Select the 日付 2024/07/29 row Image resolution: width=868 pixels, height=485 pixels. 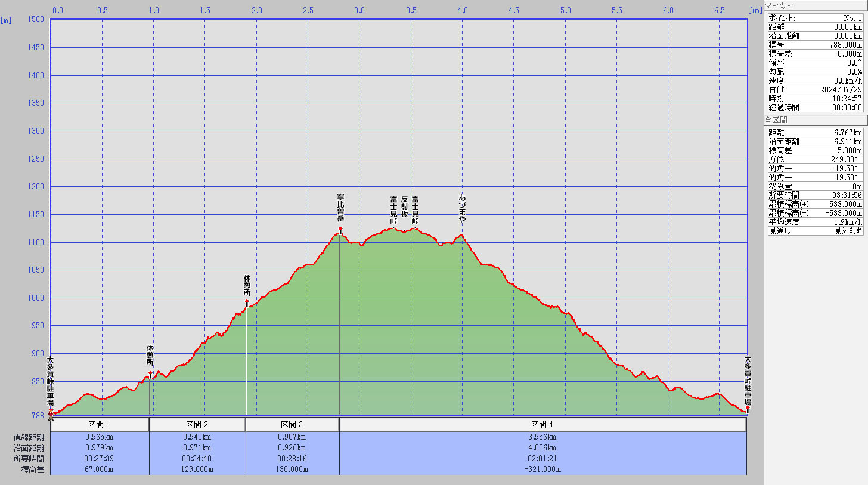click(815, 89)
